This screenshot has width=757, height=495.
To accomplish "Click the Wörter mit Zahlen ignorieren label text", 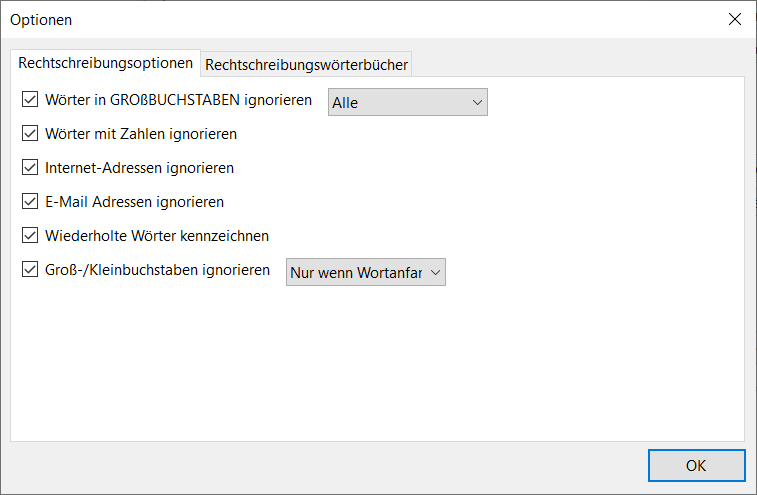I will point(141,134).
